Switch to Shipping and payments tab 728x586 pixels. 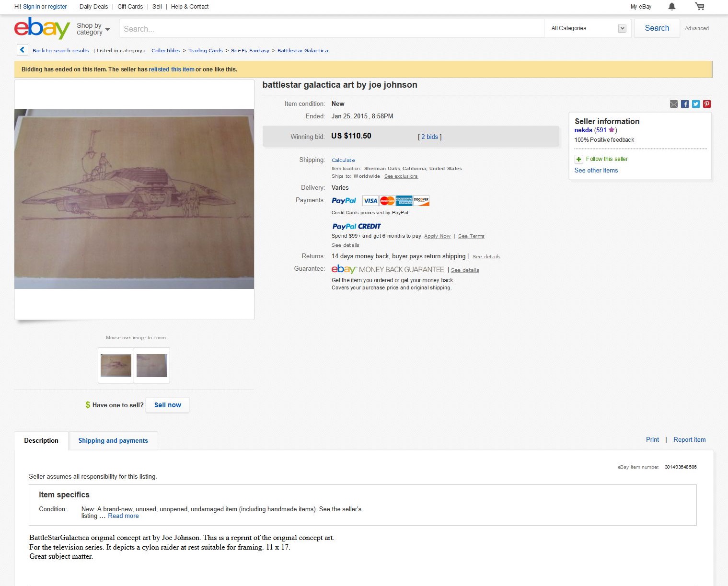113,440
